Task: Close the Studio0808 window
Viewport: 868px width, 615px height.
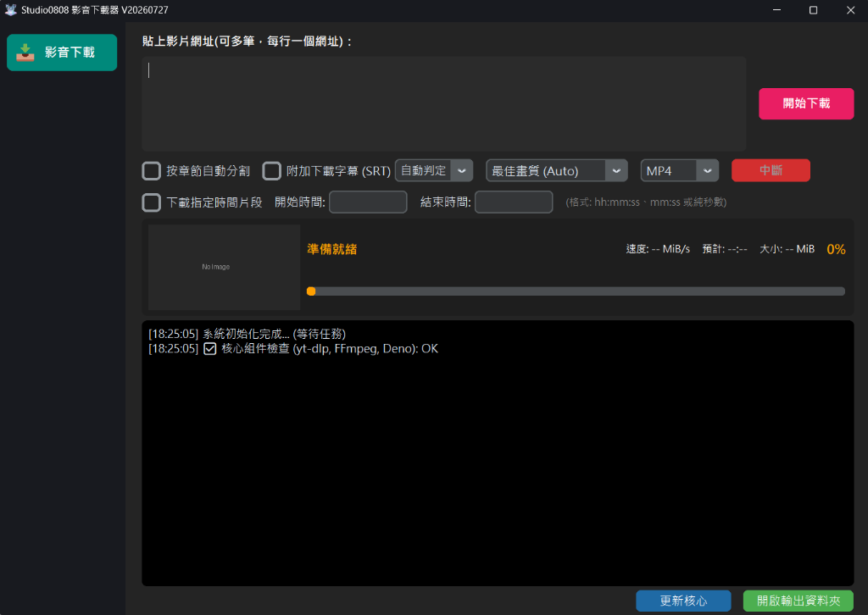Action: click(850, 10)
